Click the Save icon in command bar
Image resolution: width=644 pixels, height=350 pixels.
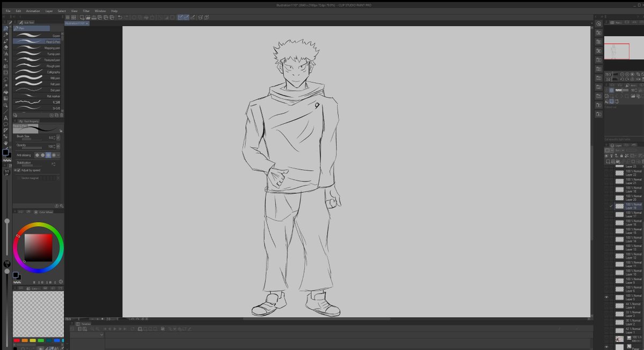(x=94, y=17)
